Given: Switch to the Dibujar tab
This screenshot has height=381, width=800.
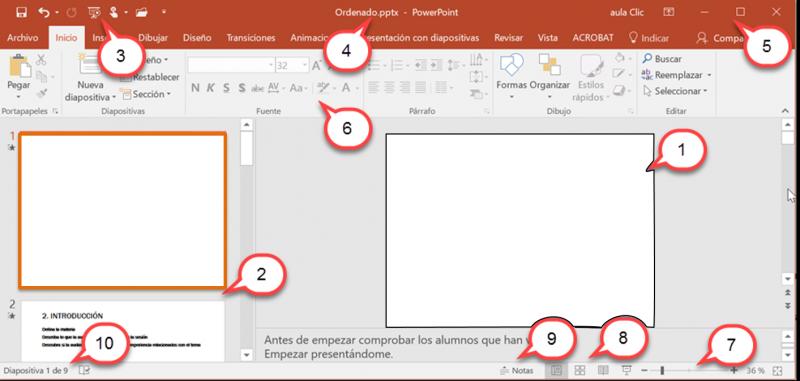Looking at the screenshot, I should tap(153, 38).
